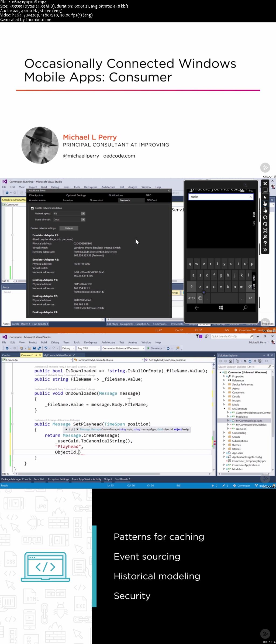The width and height of the screenshot is (276, 644).
Task: Switch to Location tab in Additional Tools
Action: 68,200
